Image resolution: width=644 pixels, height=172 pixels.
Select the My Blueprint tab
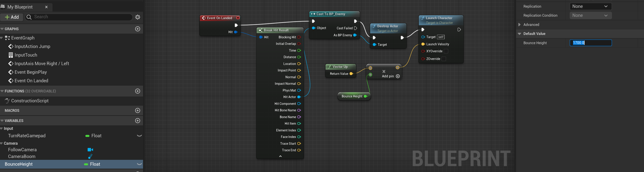coord(20,7)
